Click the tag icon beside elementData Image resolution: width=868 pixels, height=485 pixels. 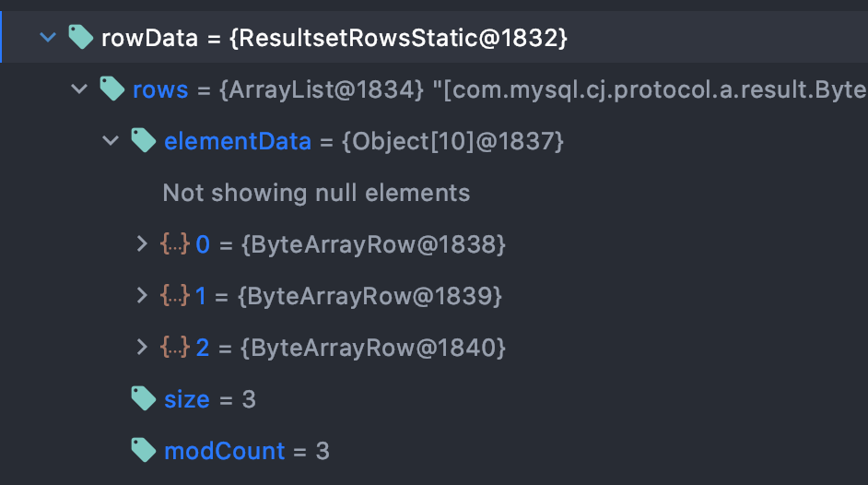(144, 140)
